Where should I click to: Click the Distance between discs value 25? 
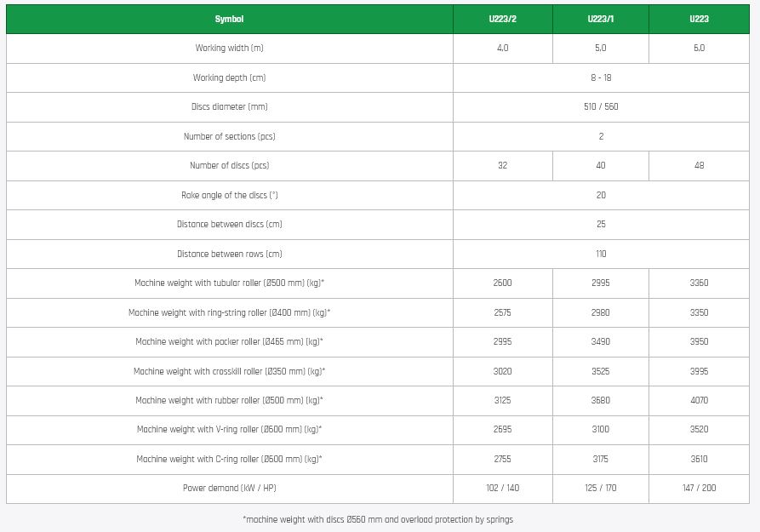[x=601, y=225]
